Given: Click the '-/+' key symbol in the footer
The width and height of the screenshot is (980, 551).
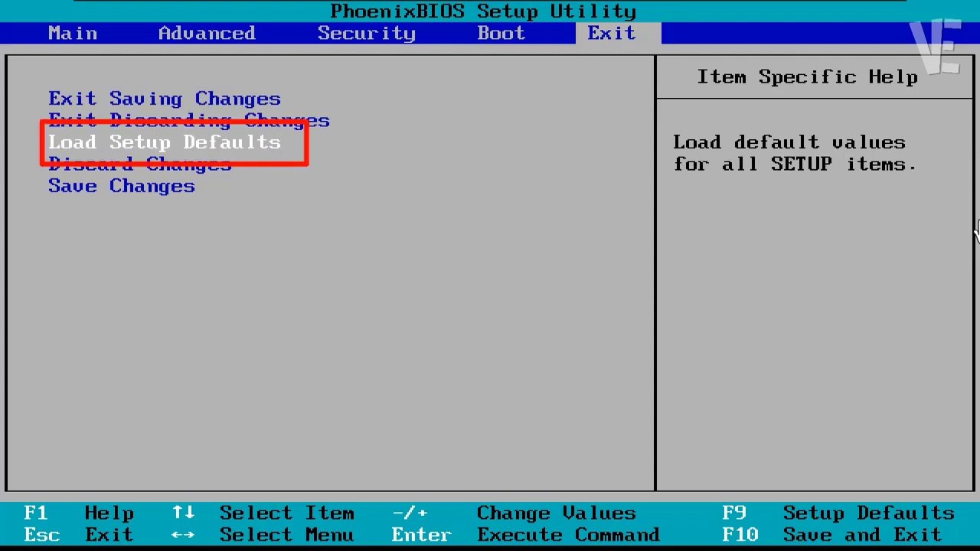Looking at the screenshot, I should point(410,513).
